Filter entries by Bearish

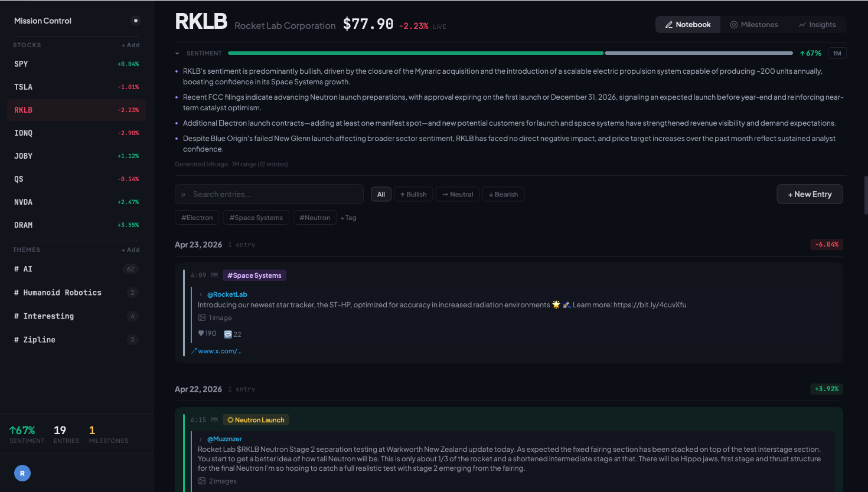503,194
